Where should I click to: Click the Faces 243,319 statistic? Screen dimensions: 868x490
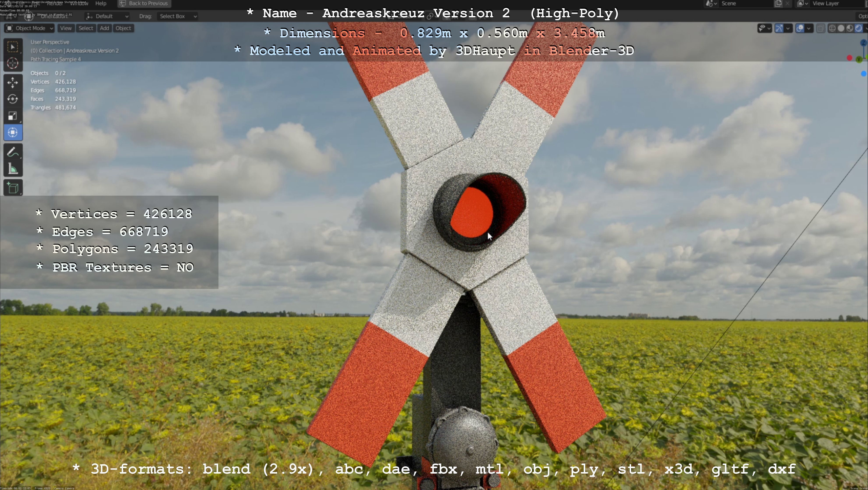click(x=53, y=99)
